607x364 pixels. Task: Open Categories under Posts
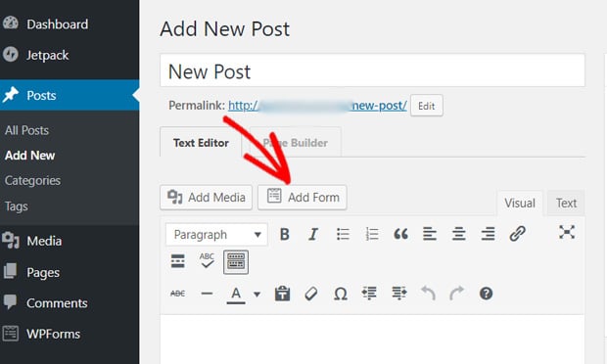pyautogui.click(x=32, y=181)
